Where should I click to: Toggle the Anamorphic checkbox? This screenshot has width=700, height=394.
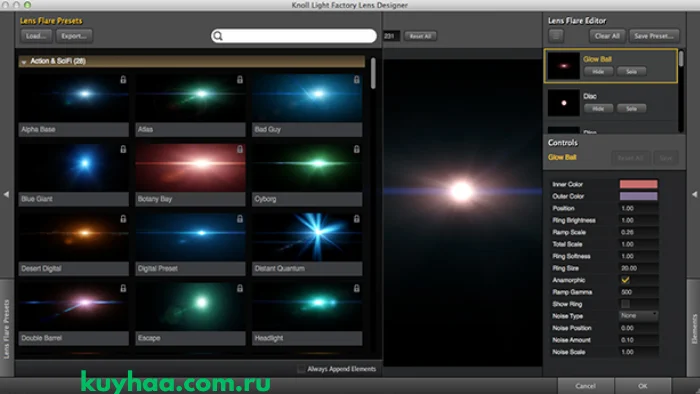pos(625,280)
